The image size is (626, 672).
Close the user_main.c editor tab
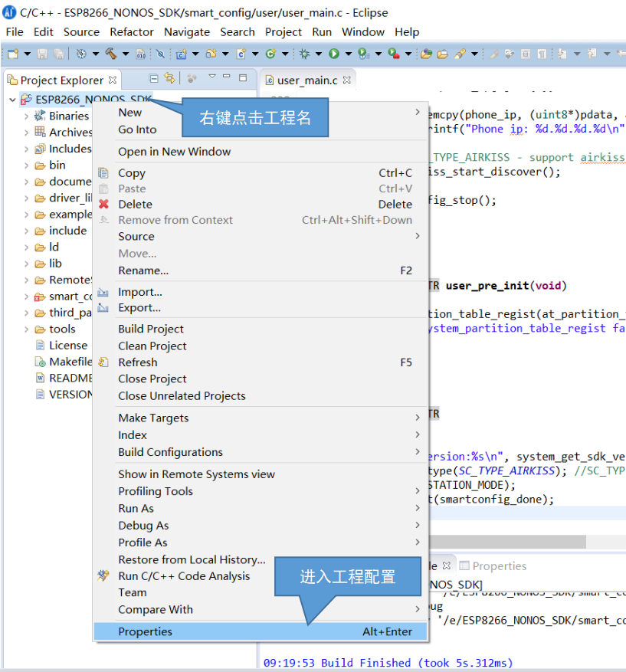coord(347,80)
